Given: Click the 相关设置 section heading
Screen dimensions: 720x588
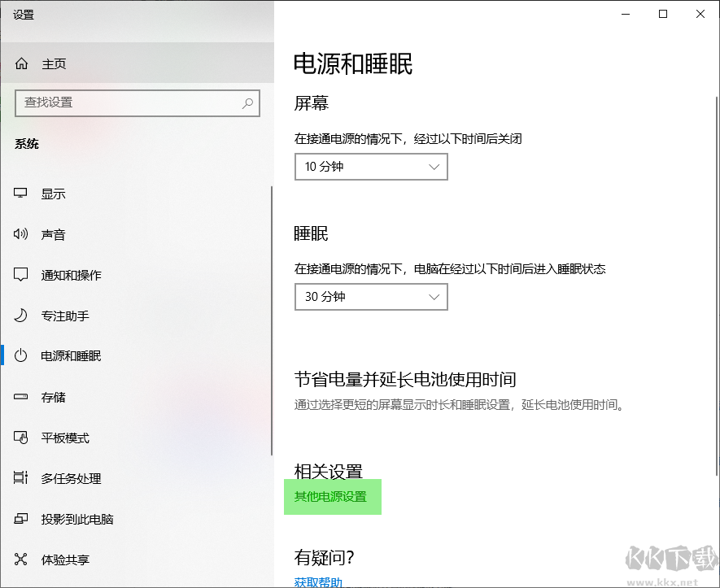Looking at the screenshot, I should coord(329,470).
